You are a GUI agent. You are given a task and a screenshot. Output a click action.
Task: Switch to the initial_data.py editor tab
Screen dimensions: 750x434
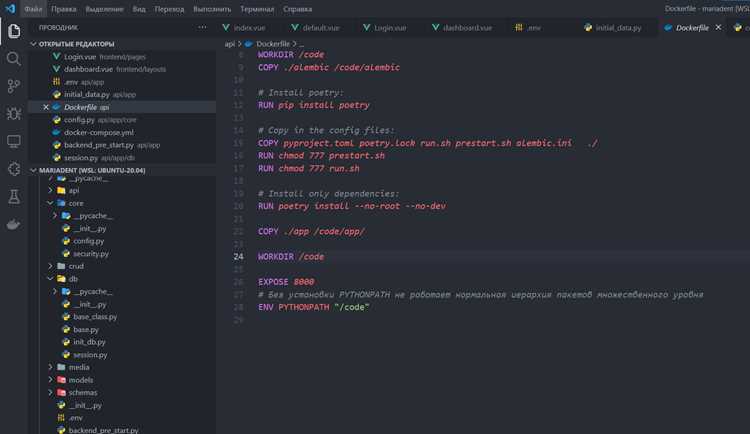613,28
